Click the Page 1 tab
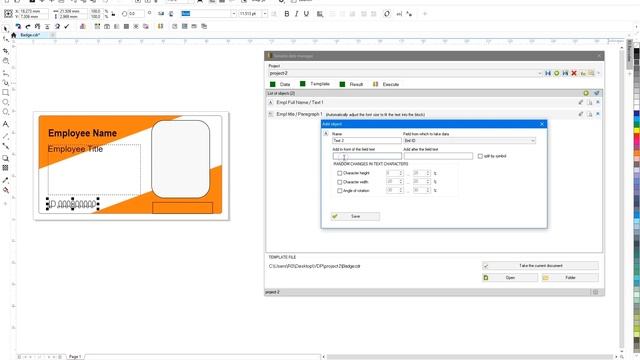Viewport: 640px width, 360px height. (75, 357)
